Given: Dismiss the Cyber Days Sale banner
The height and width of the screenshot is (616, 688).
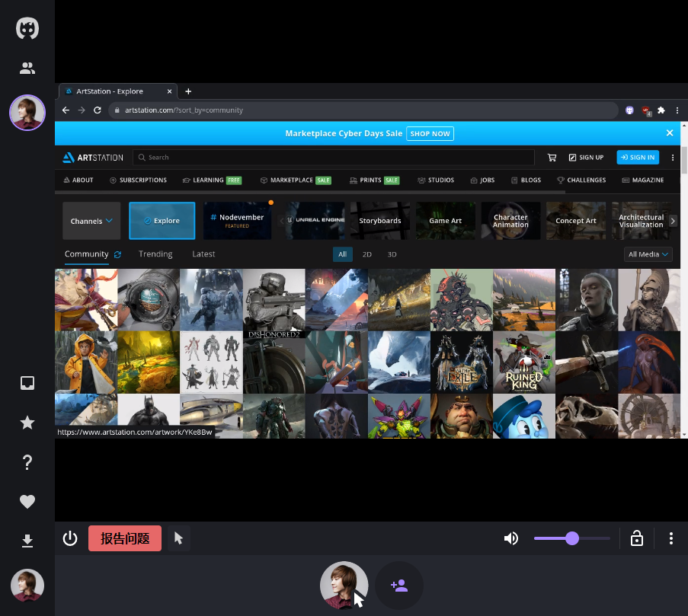Looking at the screenshot, I should coord(670,132).
